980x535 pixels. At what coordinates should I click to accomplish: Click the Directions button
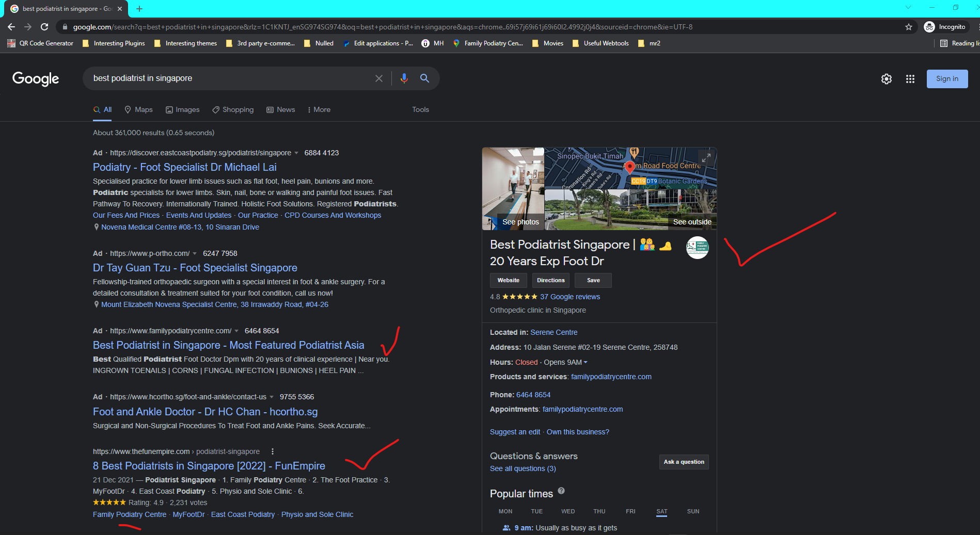pos(551,280)
